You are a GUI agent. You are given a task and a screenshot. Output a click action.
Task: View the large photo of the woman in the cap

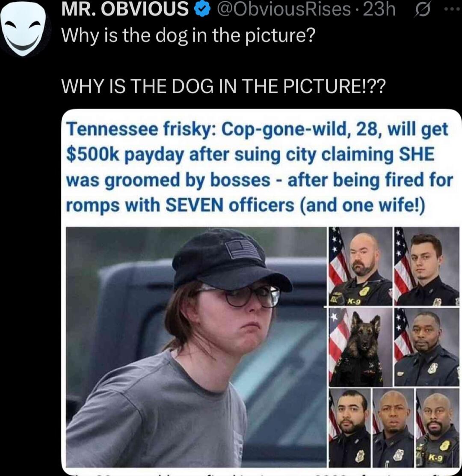click(x=196, y=347)
